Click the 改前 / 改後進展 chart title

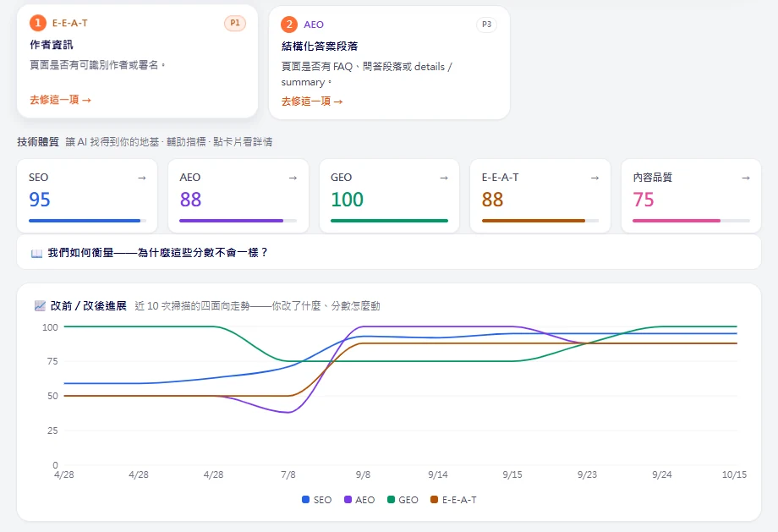pyautogui.click(x=89, y=305)
